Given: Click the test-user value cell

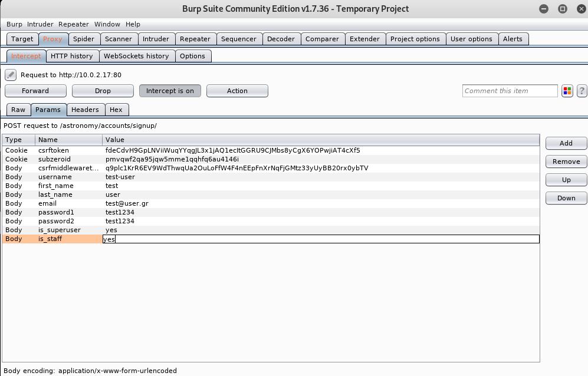Looking at the screenshot, I should [321, 177].
